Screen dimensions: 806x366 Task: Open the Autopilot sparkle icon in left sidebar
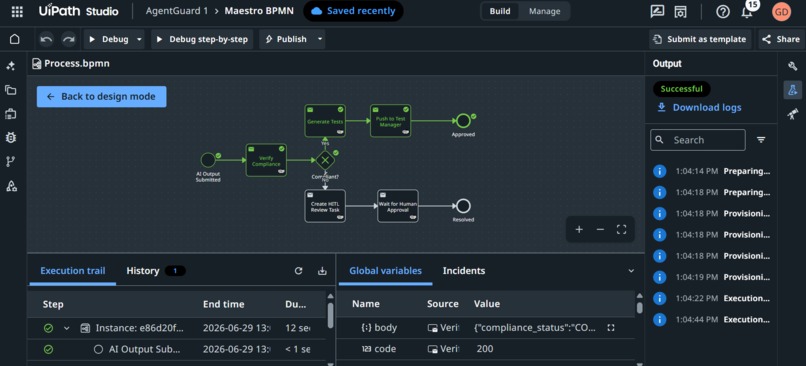click(10, 66)
